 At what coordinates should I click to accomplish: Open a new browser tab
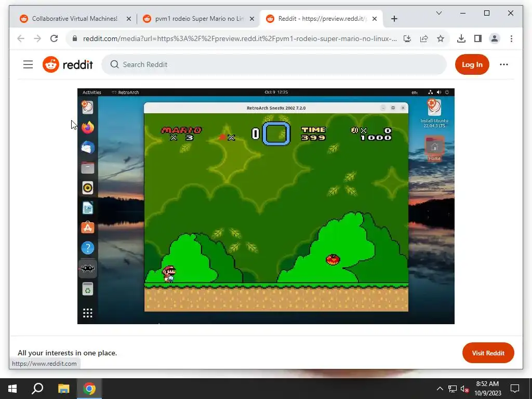tap(394, 19)
